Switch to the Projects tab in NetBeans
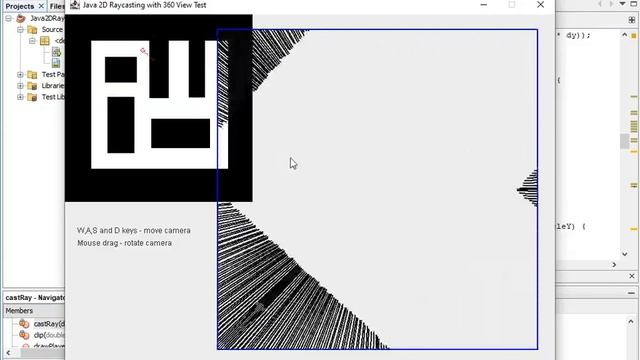 pyautogui.click(x=20, y=6)
